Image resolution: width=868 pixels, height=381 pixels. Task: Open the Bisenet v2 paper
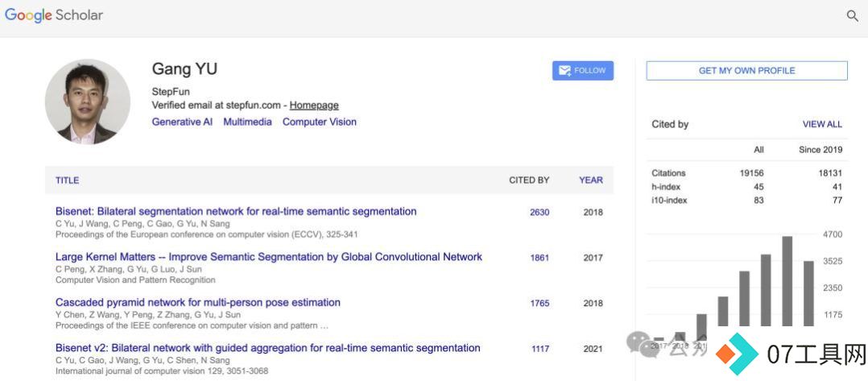point(268,348)
